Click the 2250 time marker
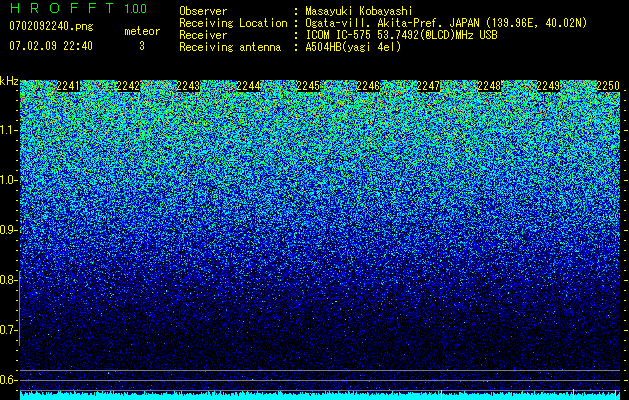 tap(608, 86)
